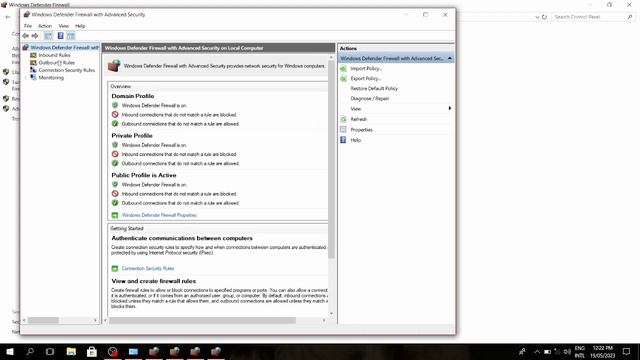Open the Windows Start menu

[x=9, y=351]
